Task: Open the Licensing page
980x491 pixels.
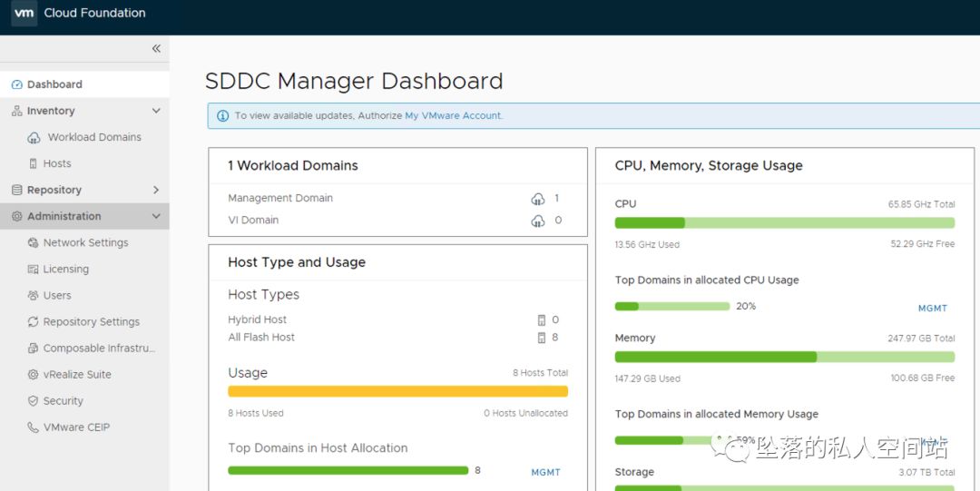Action: 65,269
